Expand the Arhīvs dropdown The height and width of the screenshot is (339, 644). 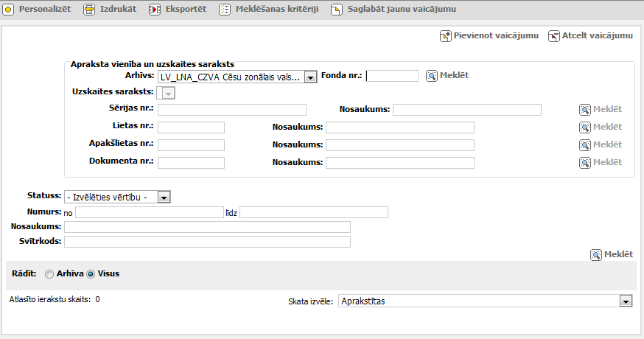coord(310,77)
